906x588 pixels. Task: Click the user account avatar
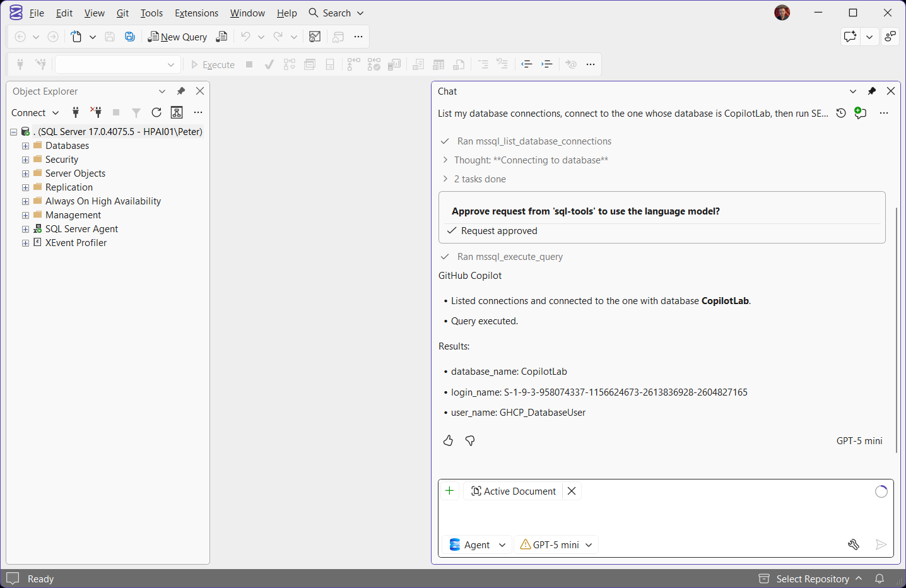782,13
